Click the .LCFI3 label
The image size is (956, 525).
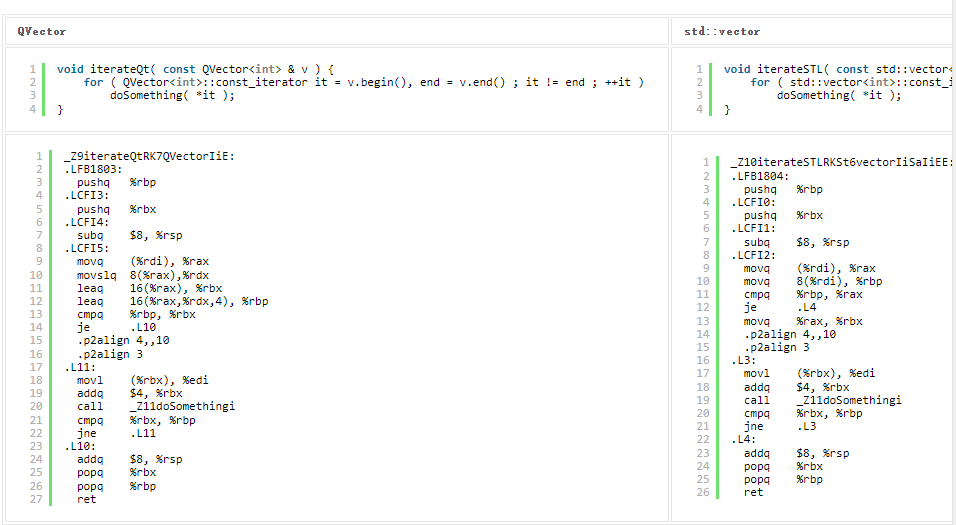click(x=87, y=196)
